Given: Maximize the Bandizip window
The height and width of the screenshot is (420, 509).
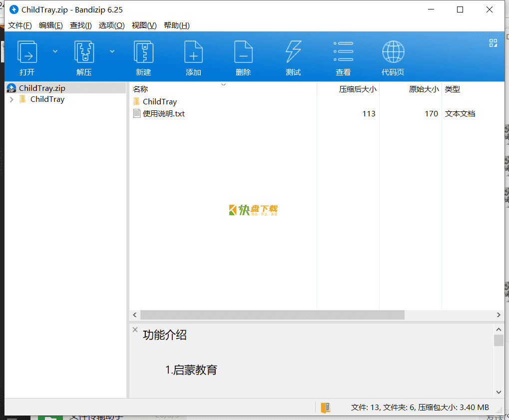Looking at the screenshot, I should (460, 9).
